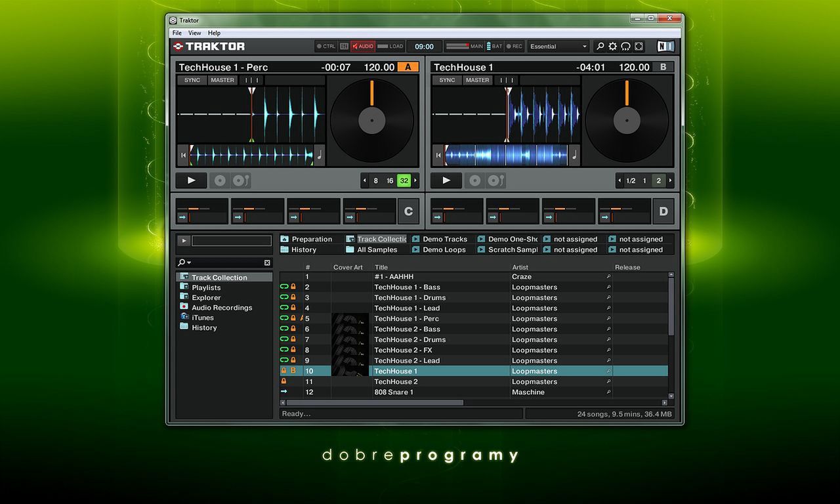Click the AUDIO indicator in the header

pyautogui.click(x=362, y=47)
